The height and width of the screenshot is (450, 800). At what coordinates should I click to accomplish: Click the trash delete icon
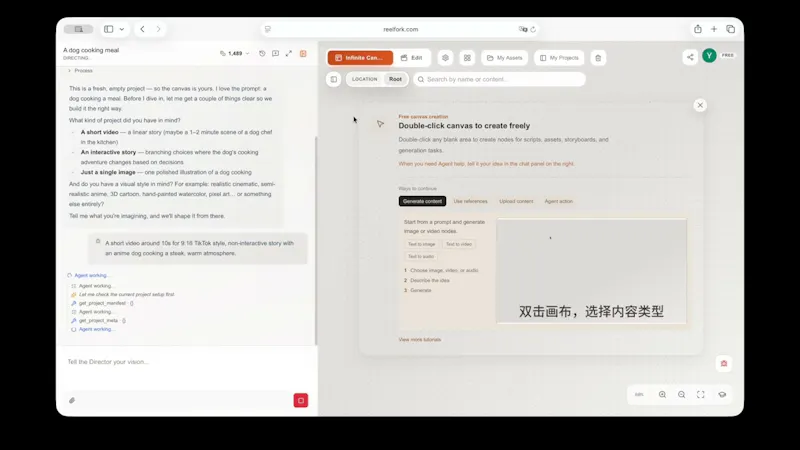click(598, 58)
